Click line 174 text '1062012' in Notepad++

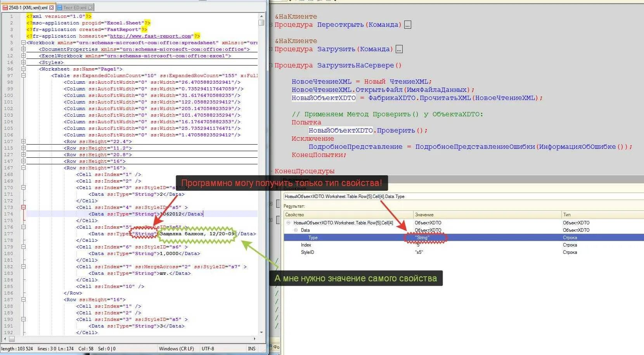coord(171,214)
